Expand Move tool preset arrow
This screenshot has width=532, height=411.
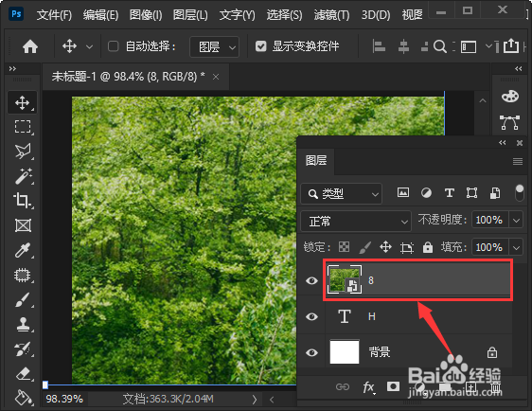89,46
